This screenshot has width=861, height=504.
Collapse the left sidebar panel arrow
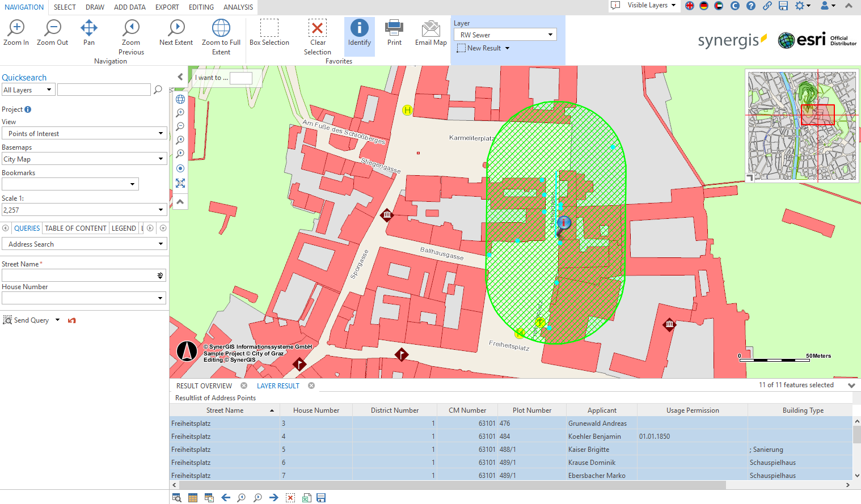point(180,77)
